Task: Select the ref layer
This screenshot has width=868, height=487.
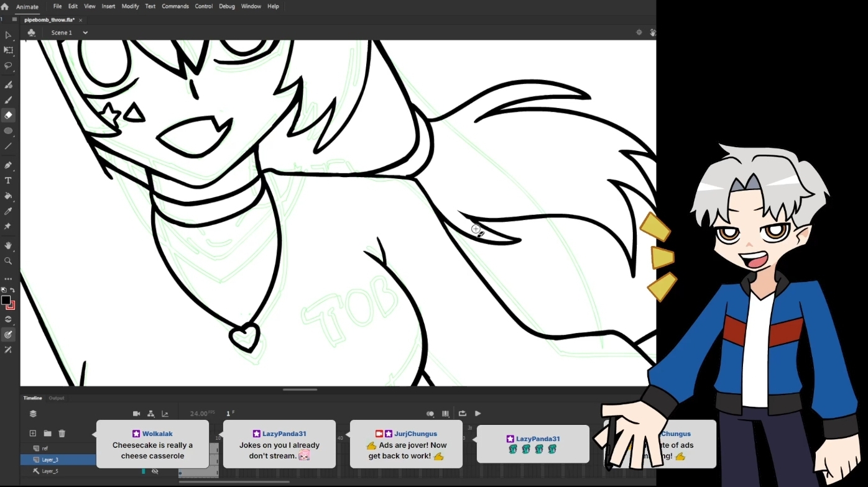Action: click(x=58, y=448)
